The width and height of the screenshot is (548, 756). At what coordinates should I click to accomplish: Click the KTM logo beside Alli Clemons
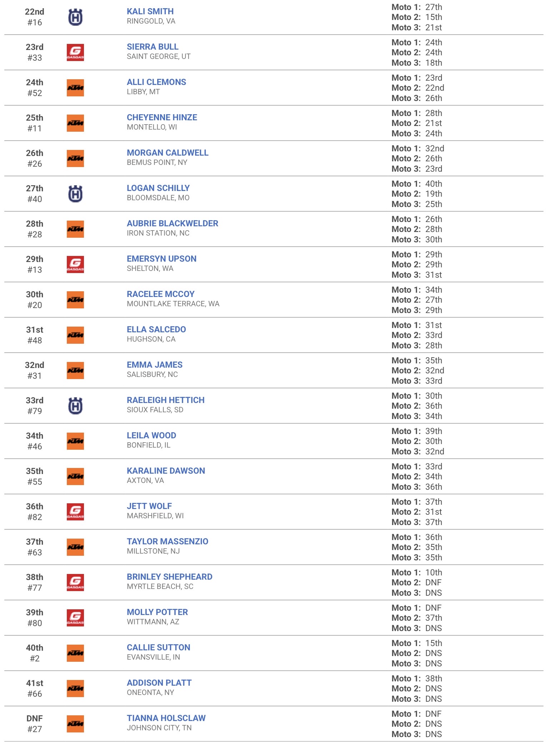(x=75, y=88)
